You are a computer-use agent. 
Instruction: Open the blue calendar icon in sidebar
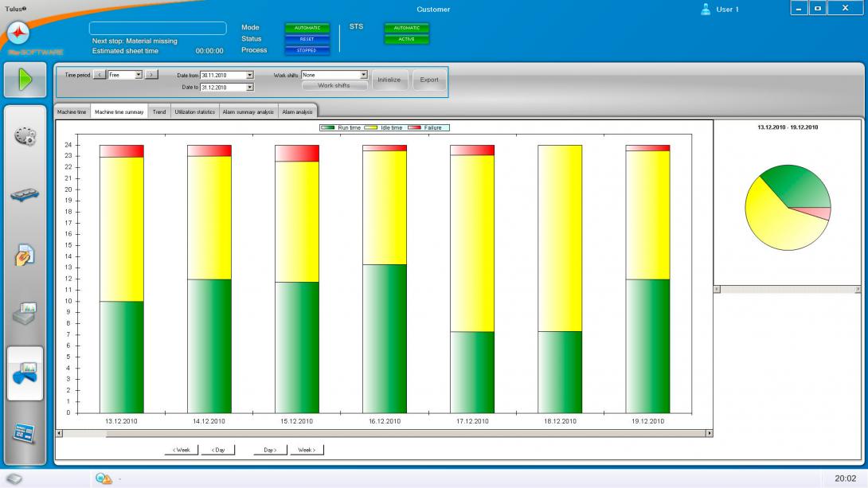pyautogui.click(x=25, y=432)
